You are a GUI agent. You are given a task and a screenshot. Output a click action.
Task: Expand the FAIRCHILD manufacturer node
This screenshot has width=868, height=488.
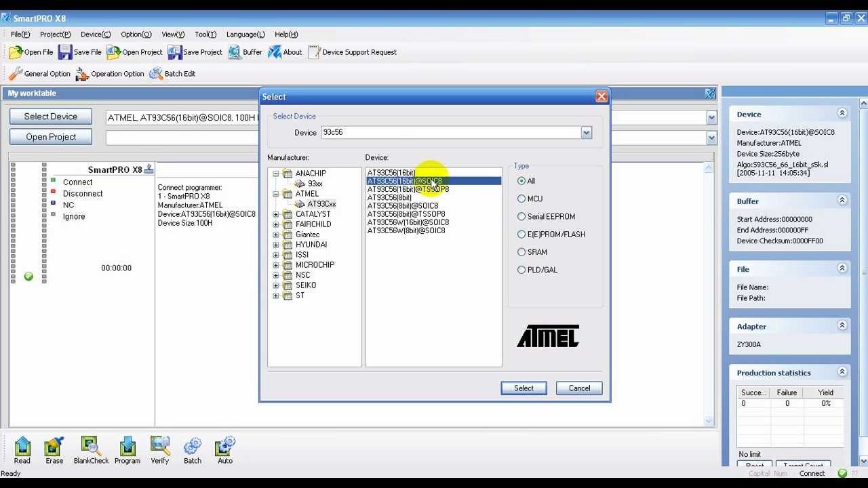[x=276, y=224]
